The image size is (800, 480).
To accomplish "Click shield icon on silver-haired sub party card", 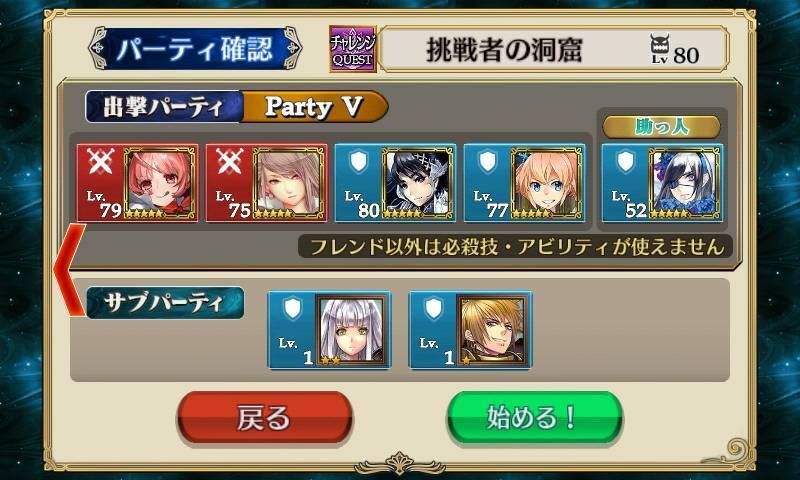I will pyautogui.click(x=292, y=309).
